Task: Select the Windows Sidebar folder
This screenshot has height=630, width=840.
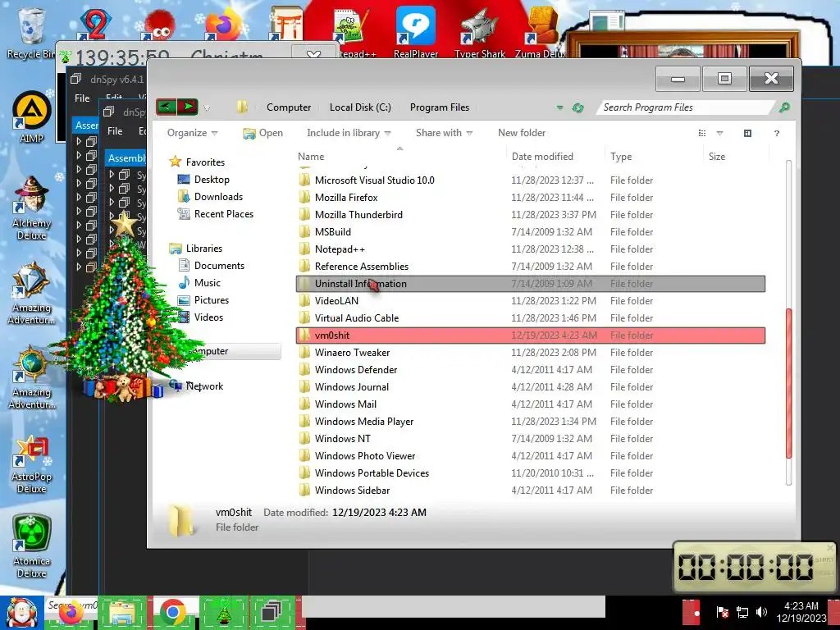Action: 531,491
